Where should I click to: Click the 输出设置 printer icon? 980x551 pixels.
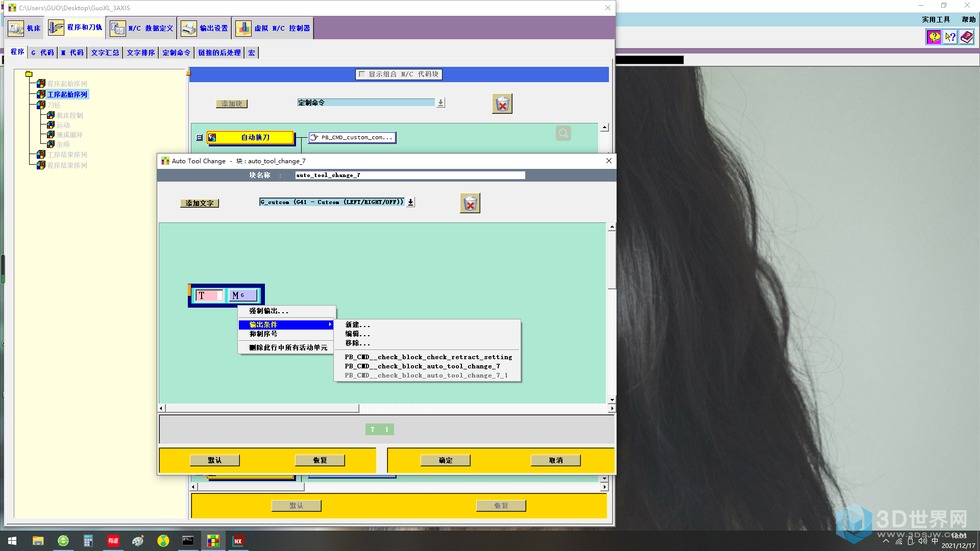[189, 28]
